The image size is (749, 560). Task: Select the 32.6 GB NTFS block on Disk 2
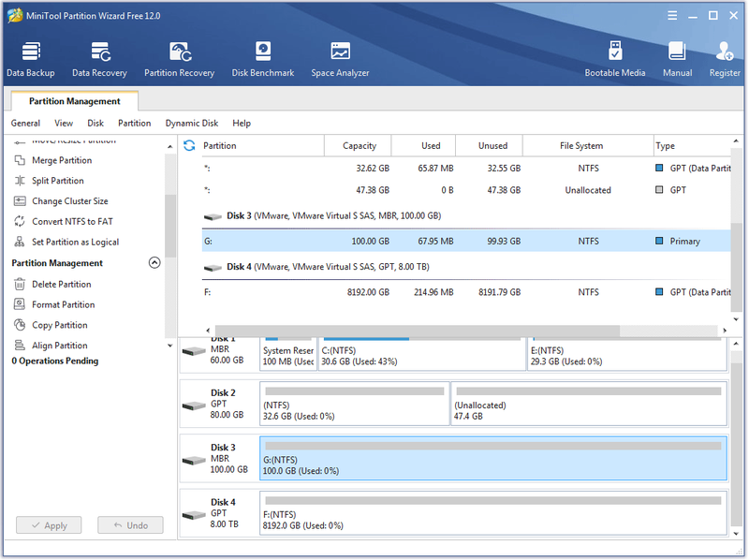point(355,404)
